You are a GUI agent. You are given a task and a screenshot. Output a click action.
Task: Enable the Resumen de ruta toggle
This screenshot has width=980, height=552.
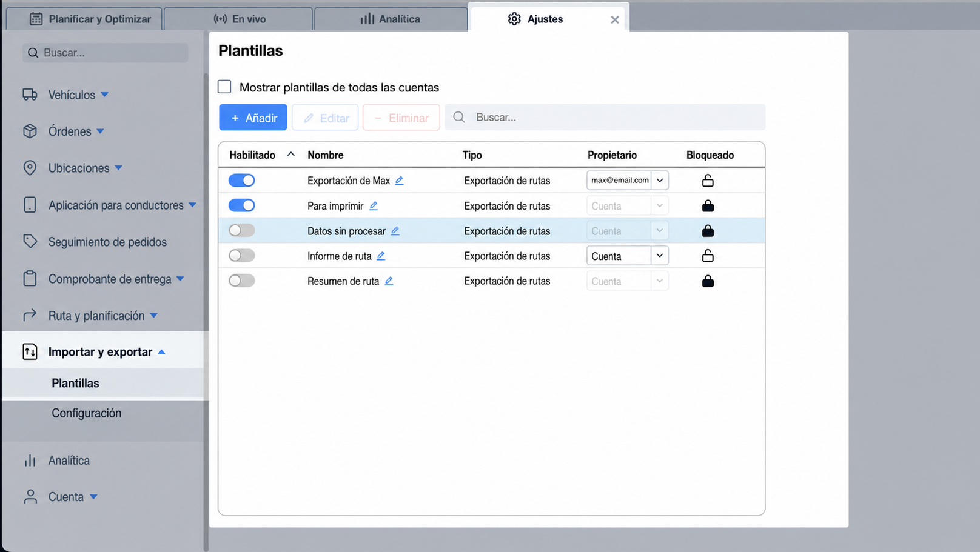pos(241,281)
